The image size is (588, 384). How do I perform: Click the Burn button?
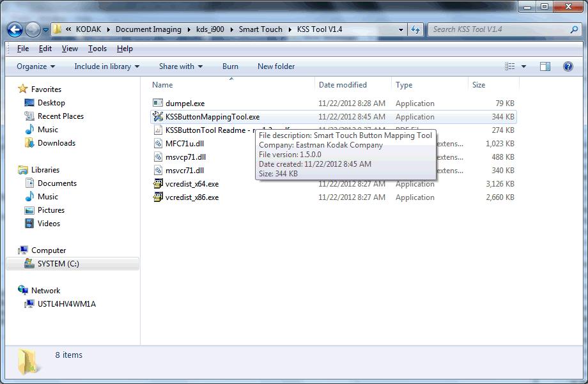pos(230,66)
